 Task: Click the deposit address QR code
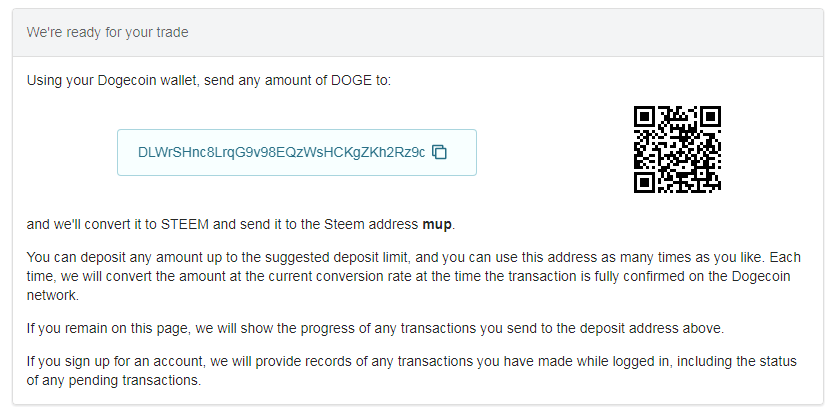click(x=677, y=149)
